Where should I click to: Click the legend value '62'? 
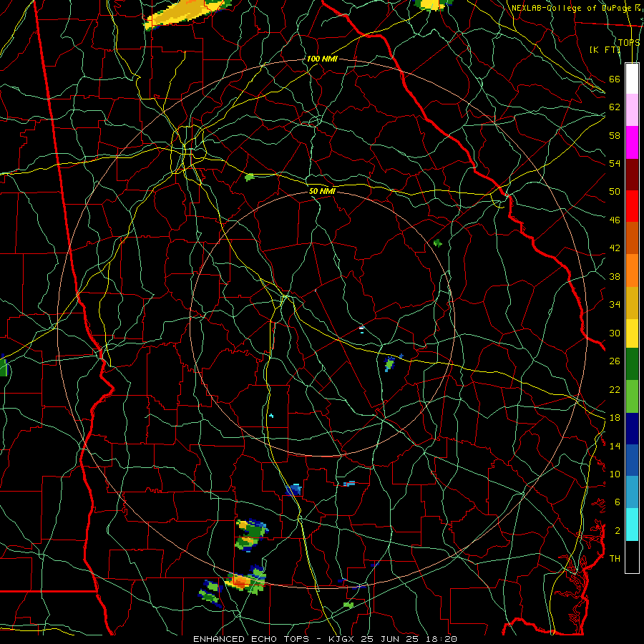click(x=615, y=107)
